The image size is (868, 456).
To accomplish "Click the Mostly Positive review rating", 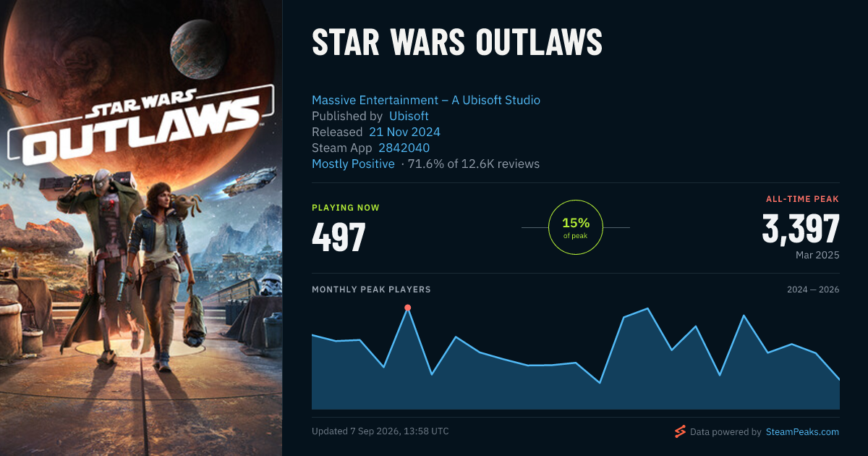I will pyautogui.click(x=353, y=164).
